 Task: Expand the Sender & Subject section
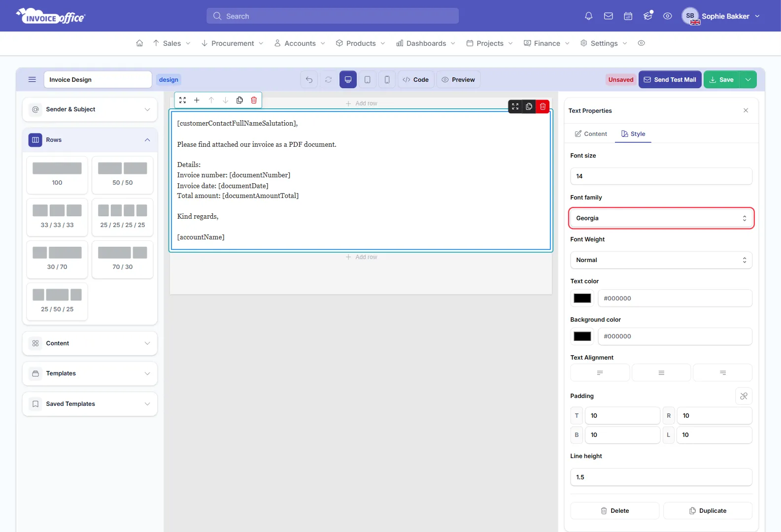[x=90, y=109]
